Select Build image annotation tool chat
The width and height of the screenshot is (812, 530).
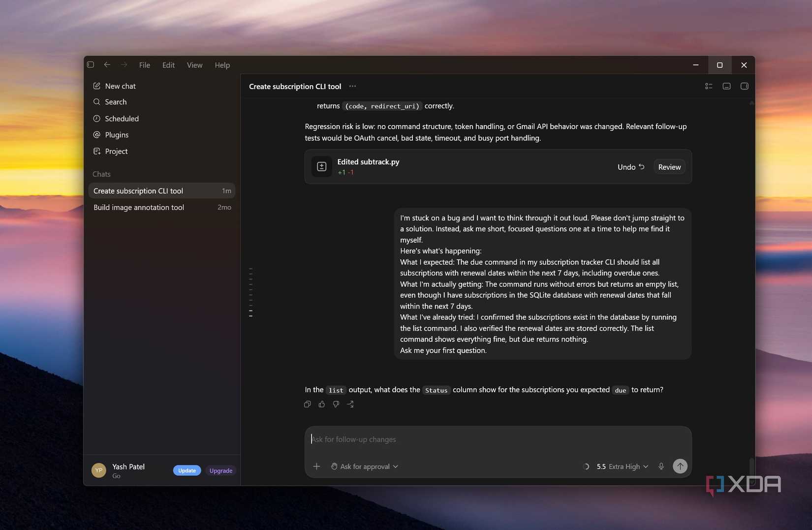coord(161,207)
